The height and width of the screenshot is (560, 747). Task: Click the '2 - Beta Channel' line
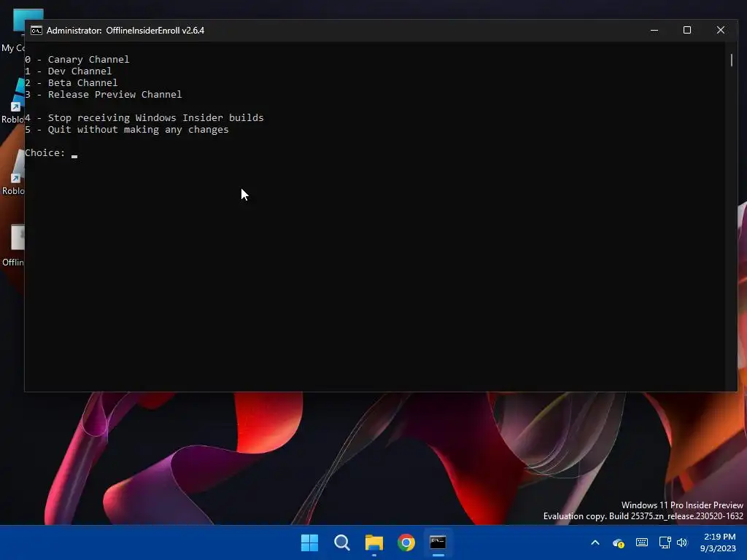[x=71, y=83]
